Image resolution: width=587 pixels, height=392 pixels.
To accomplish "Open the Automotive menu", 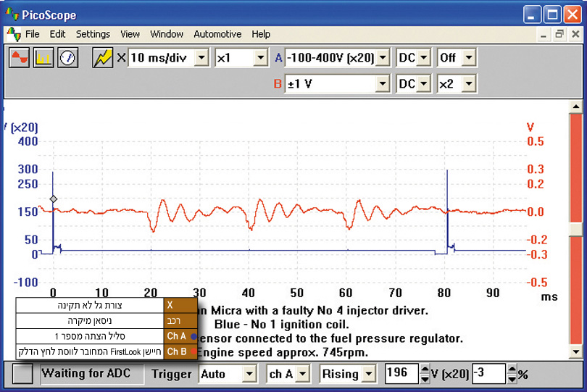I will [x=217, y=34].
